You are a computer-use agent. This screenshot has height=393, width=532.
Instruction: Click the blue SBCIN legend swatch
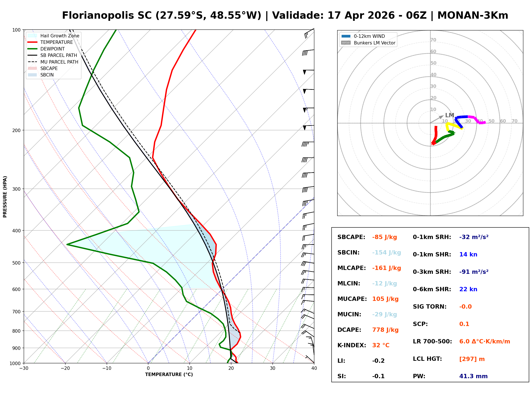pos(32,75)
